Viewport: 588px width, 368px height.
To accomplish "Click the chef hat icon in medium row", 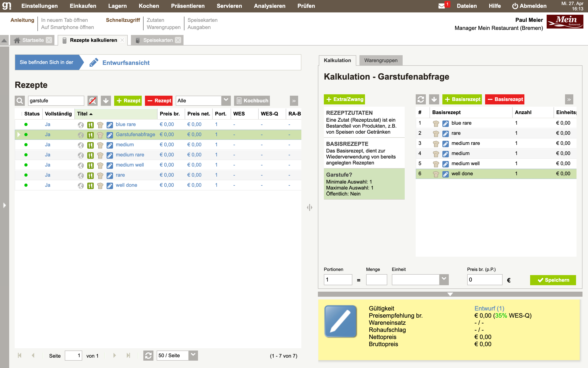I will tap(100, 145).
